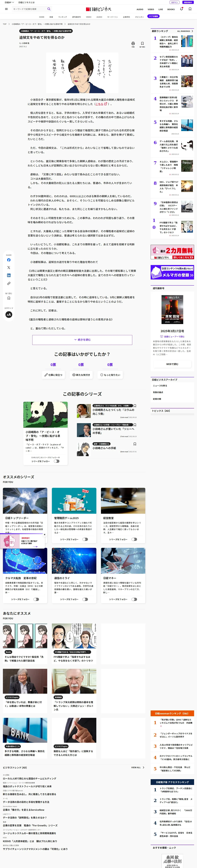Click メルマガの登録 banner
The height and width of the screenshot is (868, 197).
[x=172, y=272]
